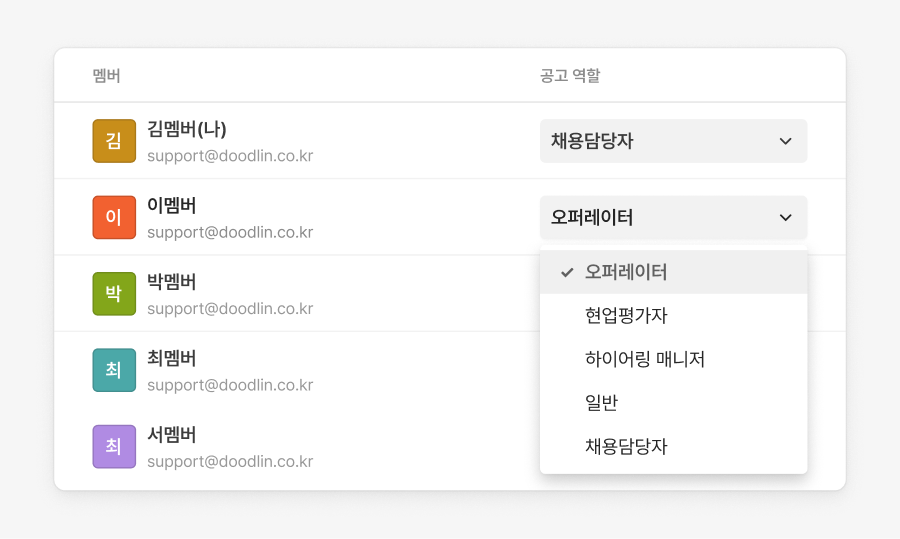Screen dimensions: 900x539
Task: Click the 김멤버(나) member name
Action: [187, 129]
